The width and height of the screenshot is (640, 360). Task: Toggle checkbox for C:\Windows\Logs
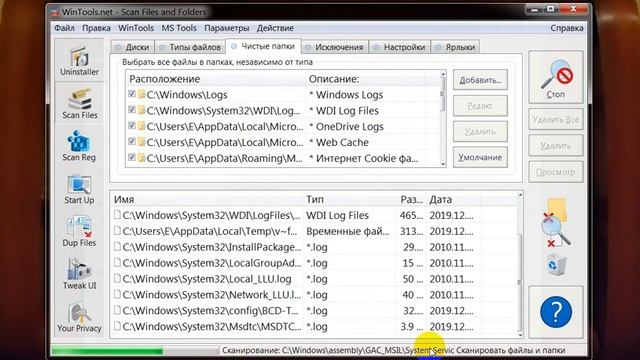coord(131,94)
